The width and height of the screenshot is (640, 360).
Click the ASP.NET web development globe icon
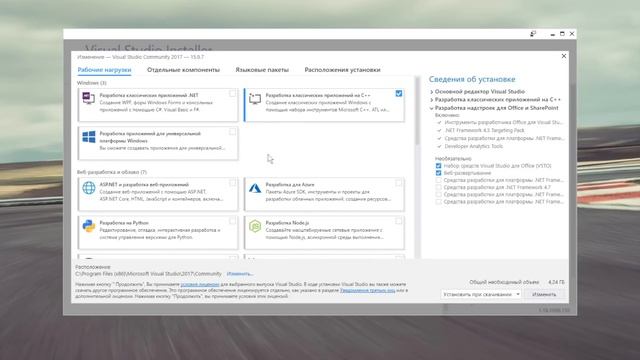point(89,187)
